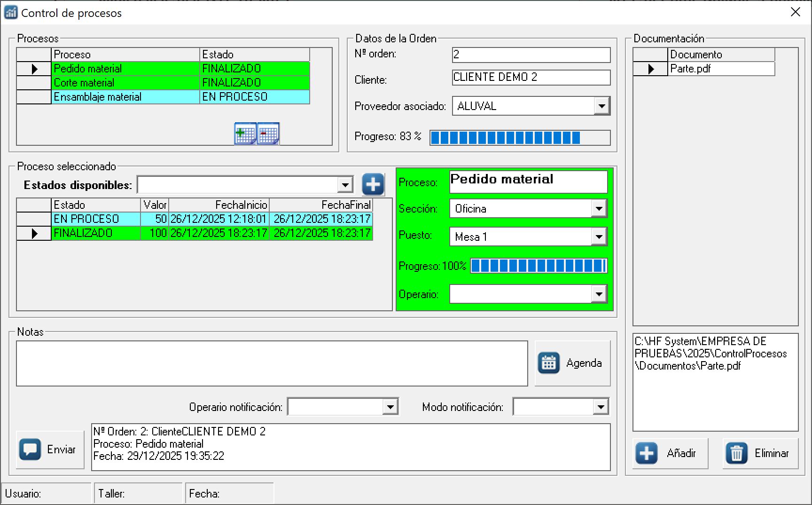
Task: Expand the Operario dropdown in the green panel
Action: pyautogui.click(x=599, y=293)
